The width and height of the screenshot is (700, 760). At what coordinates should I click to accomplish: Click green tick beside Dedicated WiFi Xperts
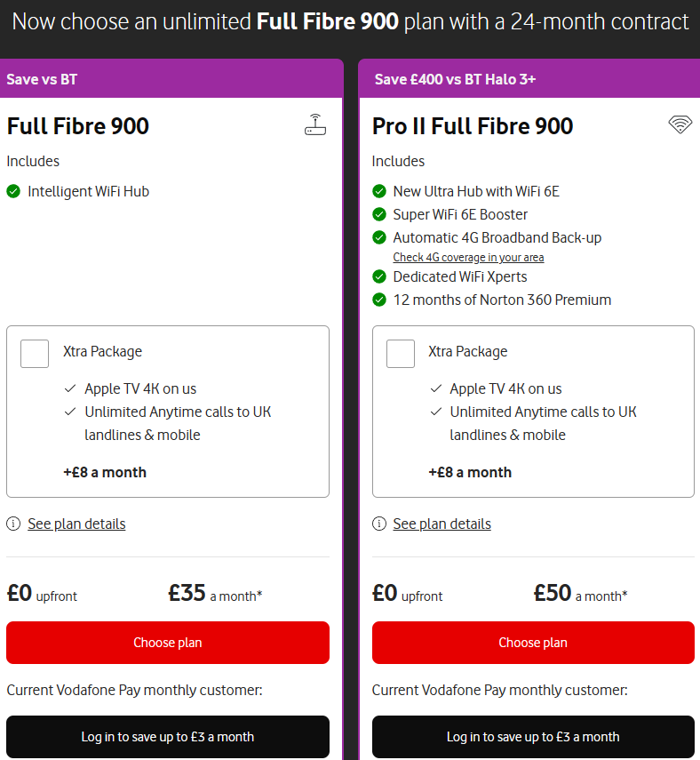(x=379, y=276)
